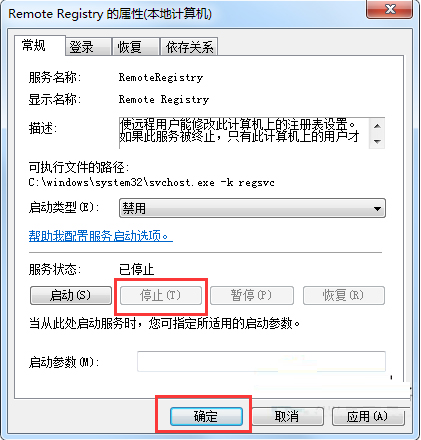This screenshot has height=440, width=421.
Task: Open the 恢复 tab
Action: pyautogui.click(x=136, y=47)
